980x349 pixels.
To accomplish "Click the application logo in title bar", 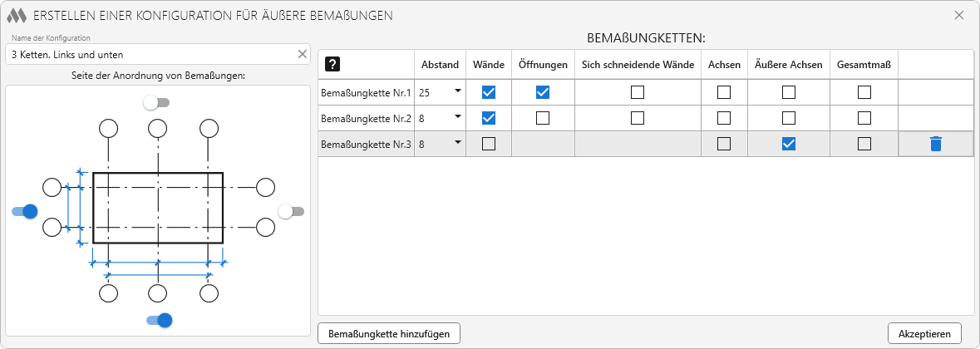I will click(x=17, y=15).
